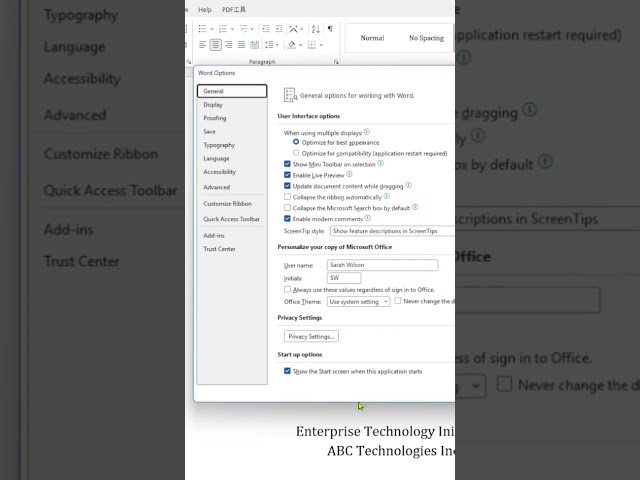640x480 pixels.
Task: Open the Help ribbon tab
Action: pyautogui.click(x=205, y=10)
